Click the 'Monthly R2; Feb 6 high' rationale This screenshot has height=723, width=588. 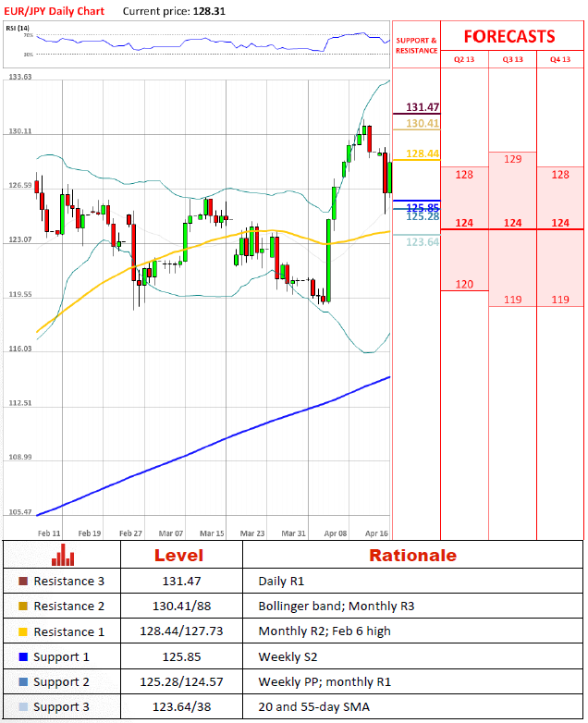(325, 631)
